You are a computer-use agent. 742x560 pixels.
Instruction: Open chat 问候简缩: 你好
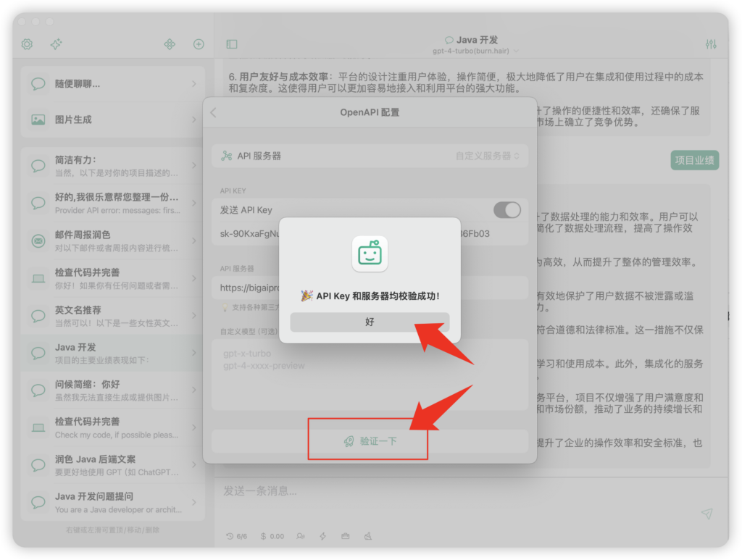112,390
